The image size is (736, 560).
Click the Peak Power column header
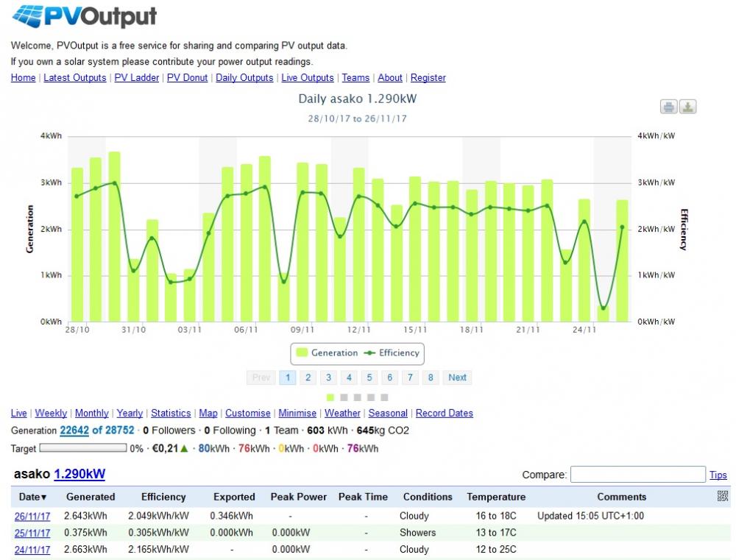299,497
